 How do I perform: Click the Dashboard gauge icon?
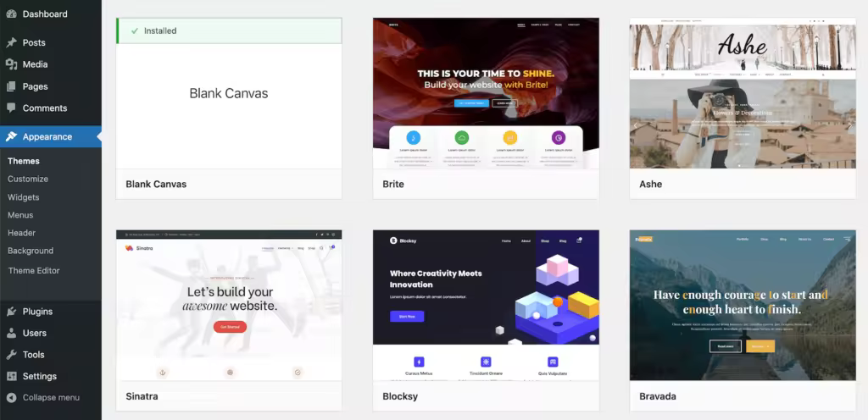pos(11,14)
